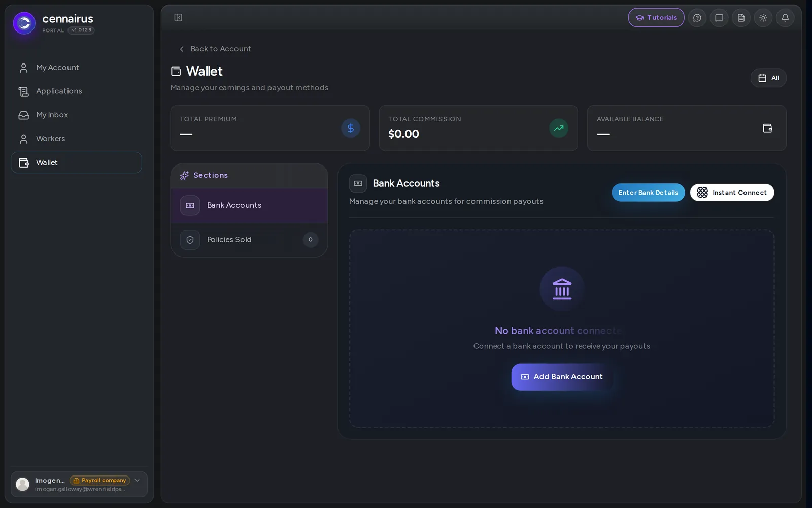This screenshot has width=812, height=508.
Task: Toggle the light theme sun icon
Action: point(763,18)
